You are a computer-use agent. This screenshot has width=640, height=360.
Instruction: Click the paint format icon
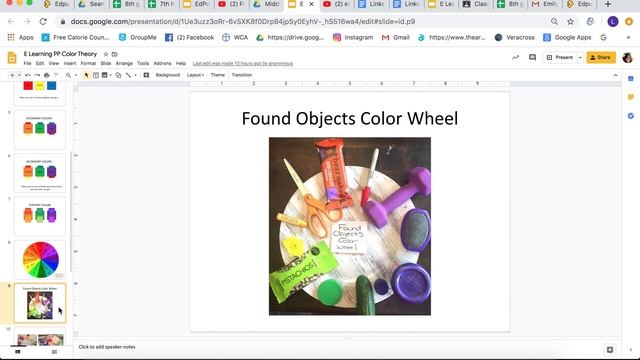pos(56,75)
